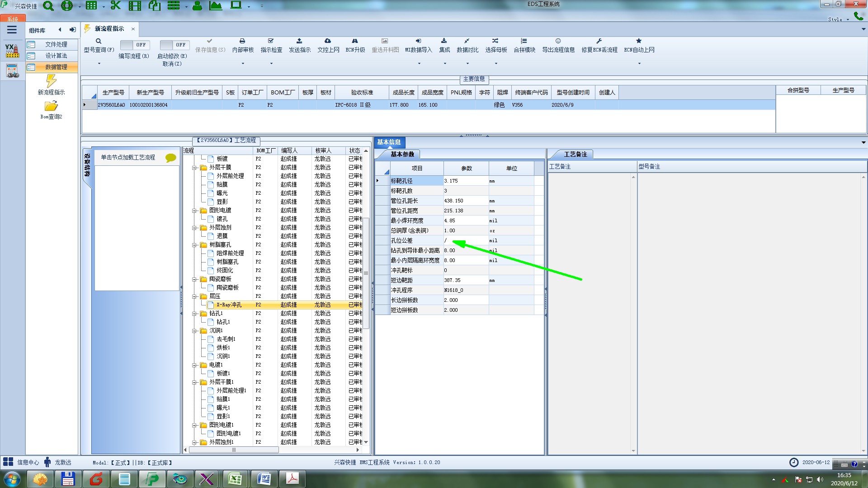Click the 文控上网 cloud upload icon
Screen dimensions: 868x488
coord(328,41)
